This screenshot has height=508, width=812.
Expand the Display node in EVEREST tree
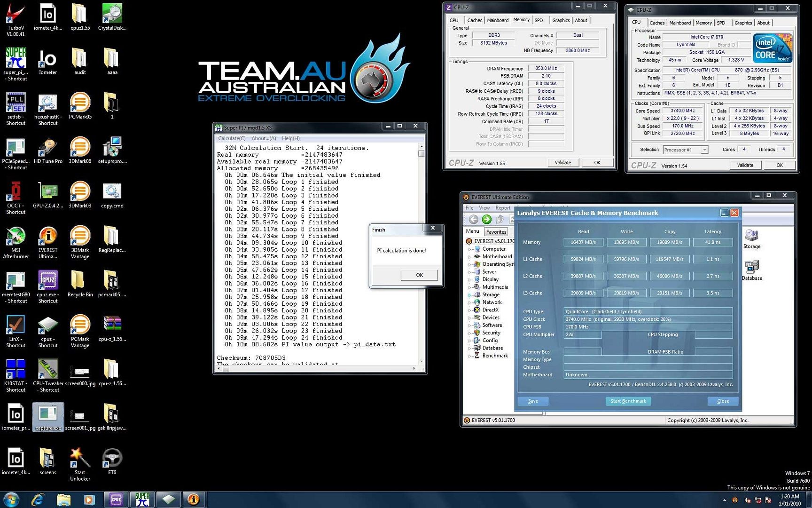tap(469, 279)
